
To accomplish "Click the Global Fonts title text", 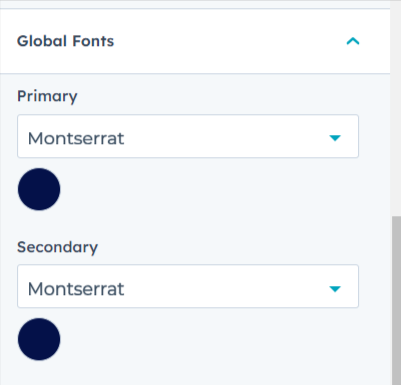I will [65, 41].
